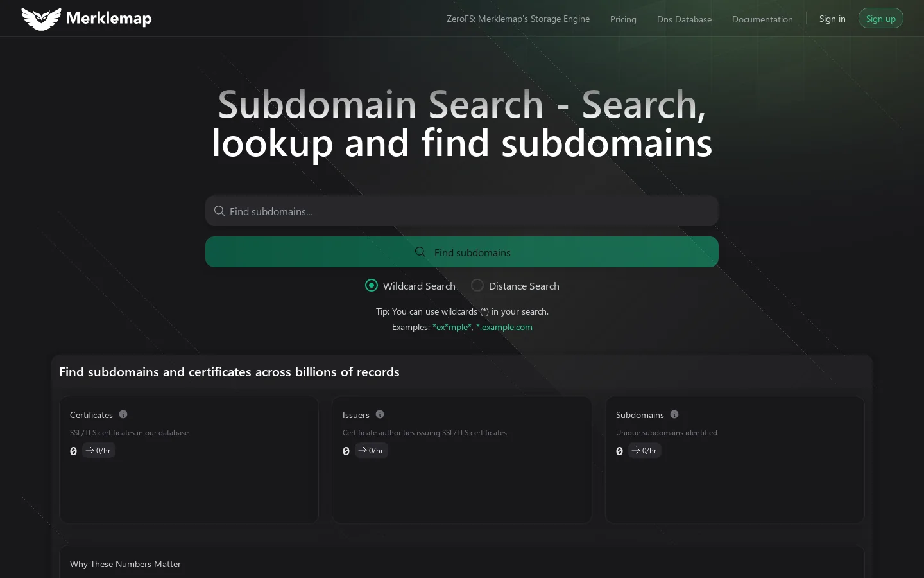924x578 pixels.
Task: Click the *.example.com example link
Action: [x=504, y=327]
